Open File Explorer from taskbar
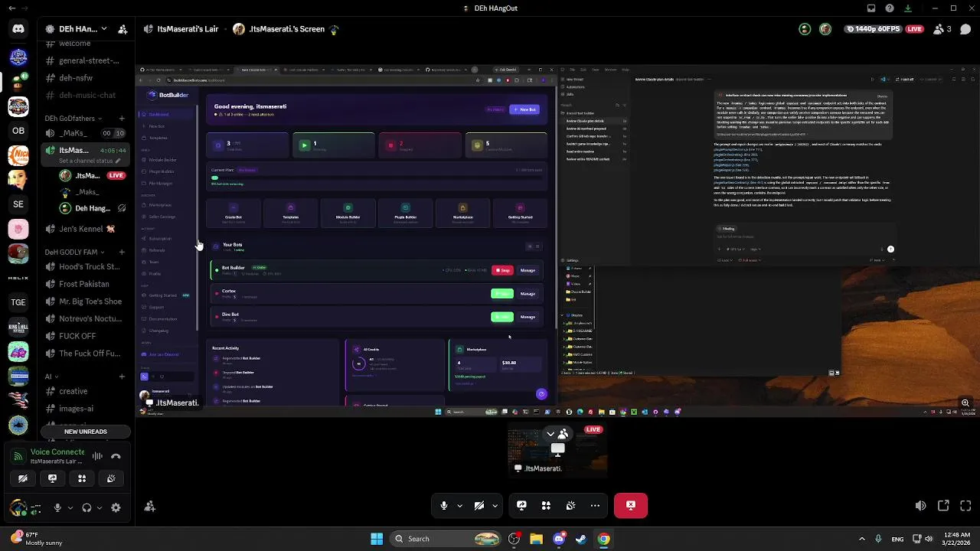 536,539
